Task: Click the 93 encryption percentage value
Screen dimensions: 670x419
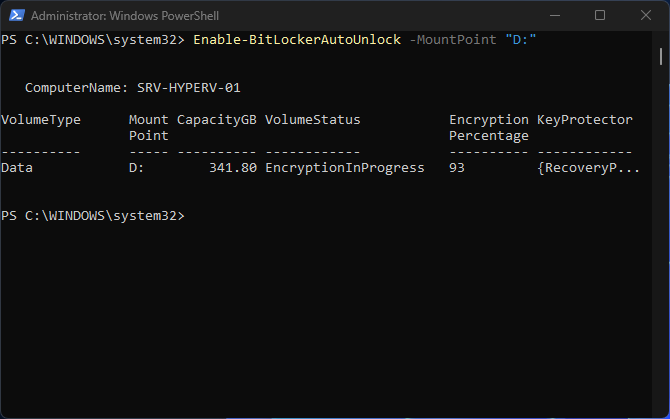Action: [457, 168]
